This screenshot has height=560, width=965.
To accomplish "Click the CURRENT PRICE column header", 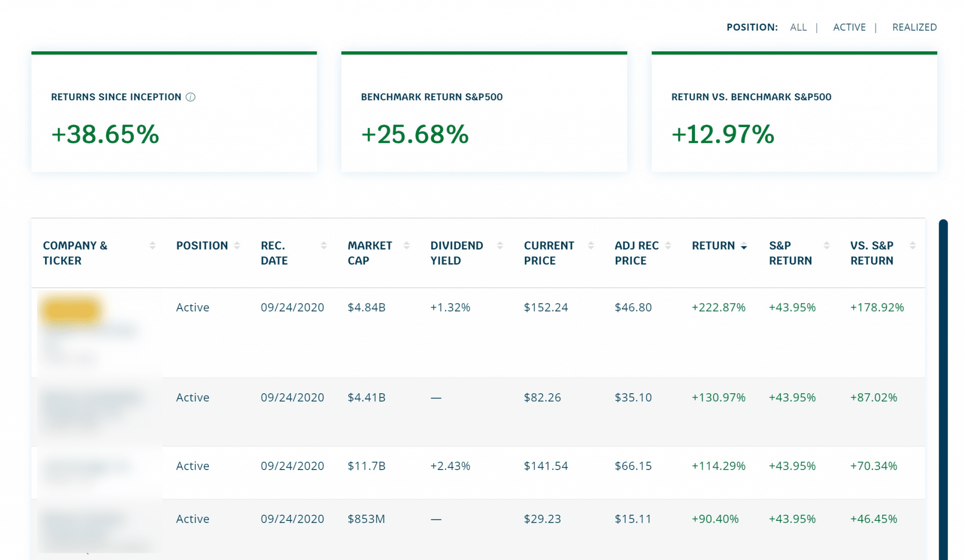I will click(549, 253).
